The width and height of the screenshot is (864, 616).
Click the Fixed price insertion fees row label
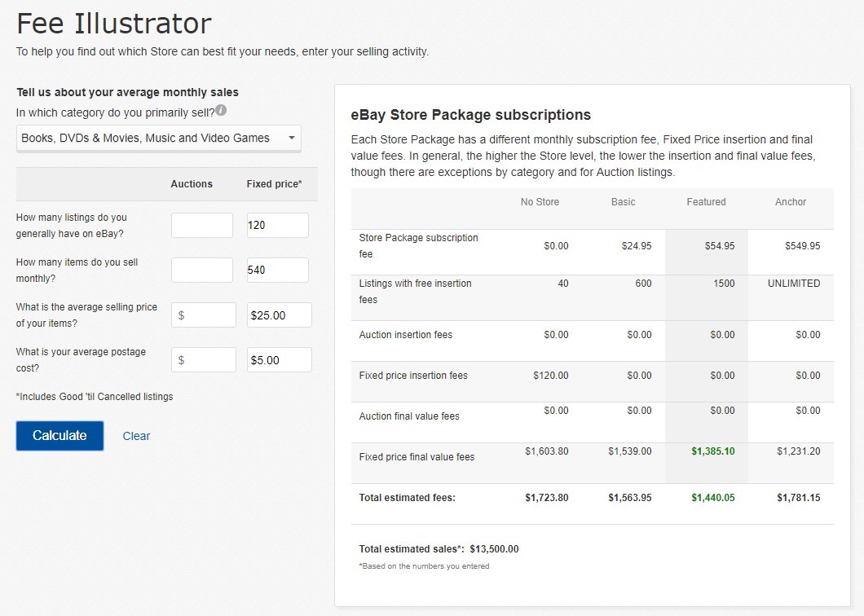(x=413, y=375)
